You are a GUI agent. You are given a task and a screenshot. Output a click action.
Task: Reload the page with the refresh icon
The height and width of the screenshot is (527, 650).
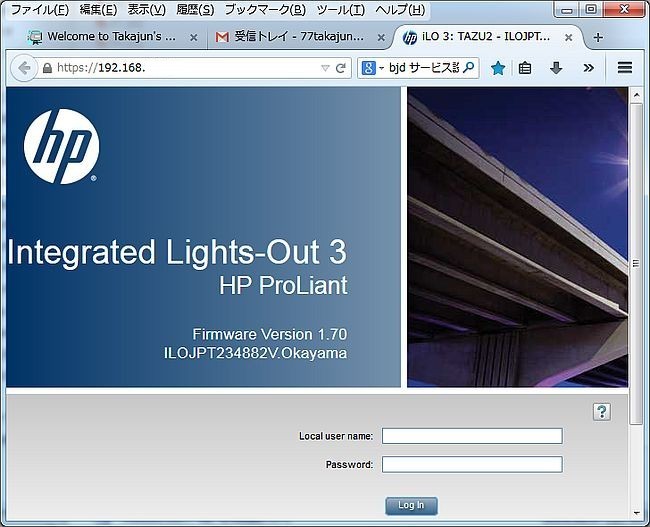pyautogui.click(x=340, y=68)
